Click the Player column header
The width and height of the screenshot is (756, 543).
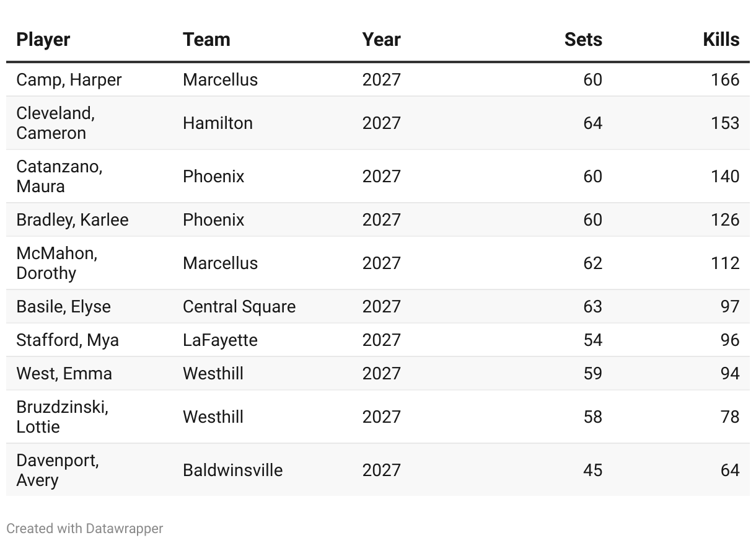(x=43, y=40)
